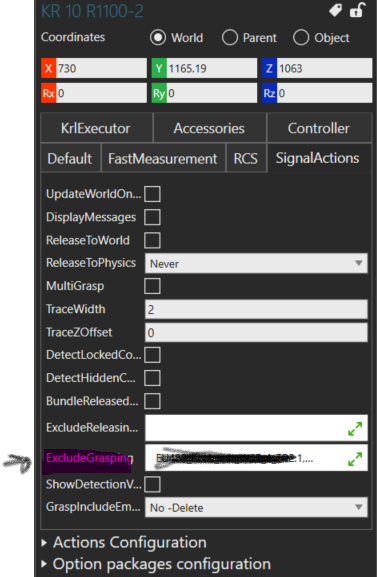The image size is (377, 577).
Task: Click the KR 10 R1100-2 component title
Action: coord(92,11)
